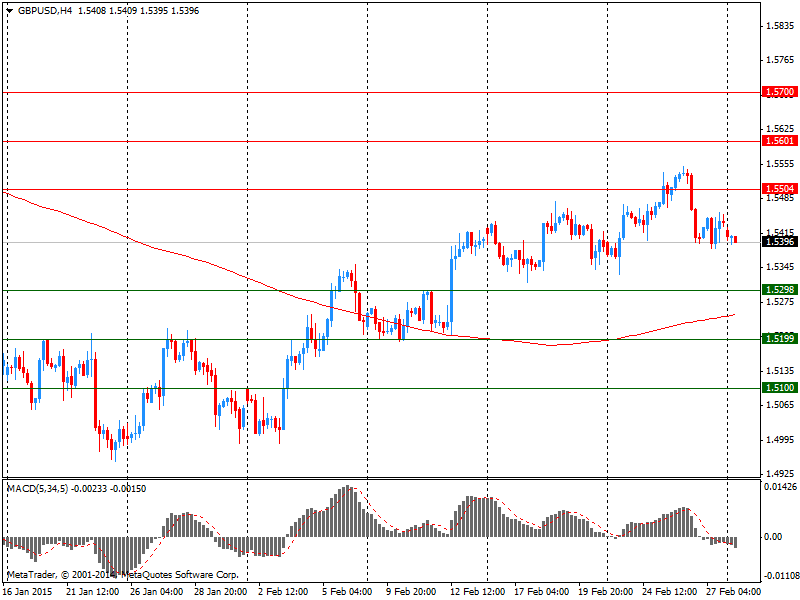Screen dimensions: 800x600
Task: Open the chart menu arrow beside GBPUSD,H4
Action: (10, 11)
